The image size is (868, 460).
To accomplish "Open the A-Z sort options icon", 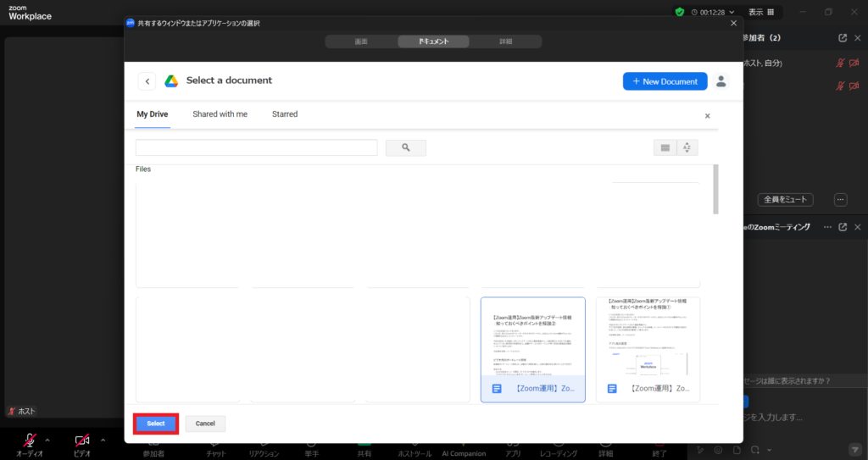I will coord(687,147).
